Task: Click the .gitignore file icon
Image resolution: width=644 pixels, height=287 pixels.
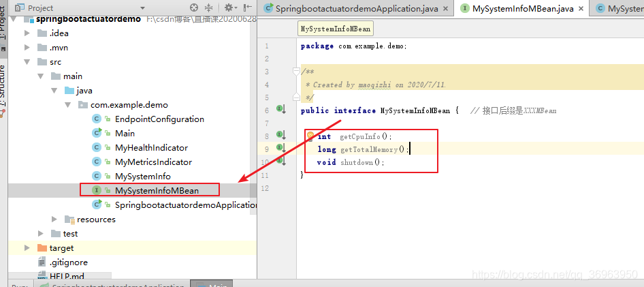Action: click(42, 262)
